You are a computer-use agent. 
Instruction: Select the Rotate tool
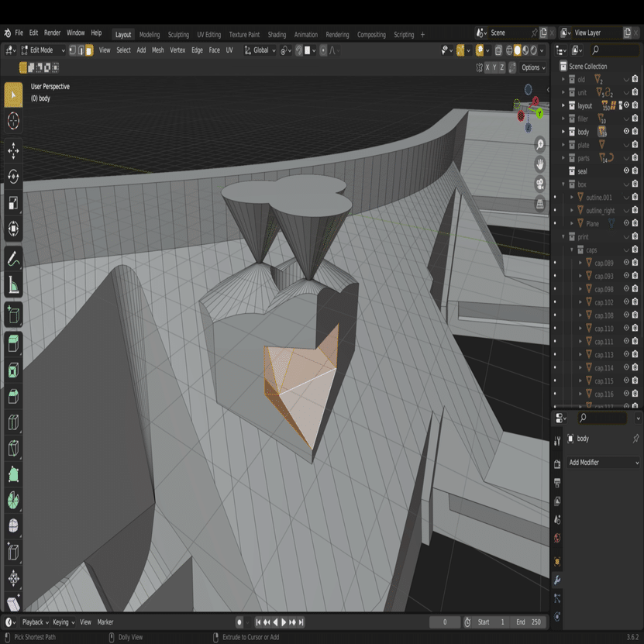[13, 177]
